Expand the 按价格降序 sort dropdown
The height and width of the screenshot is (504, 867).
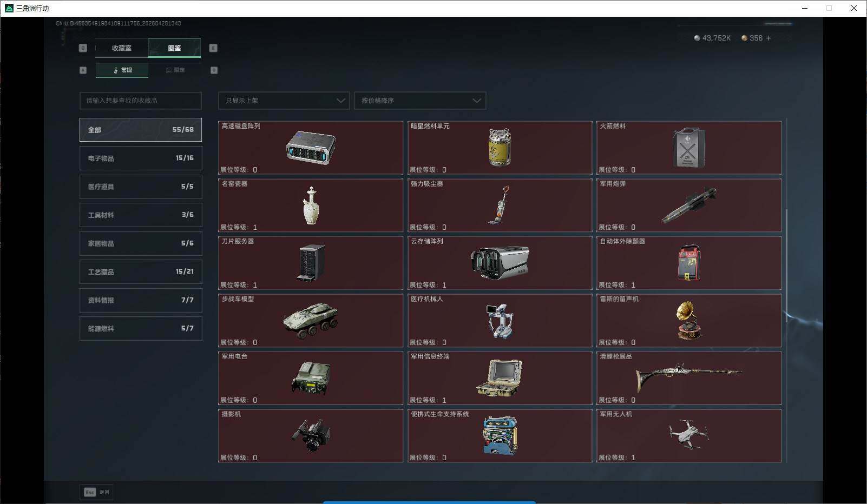click(x=420, y=101)
